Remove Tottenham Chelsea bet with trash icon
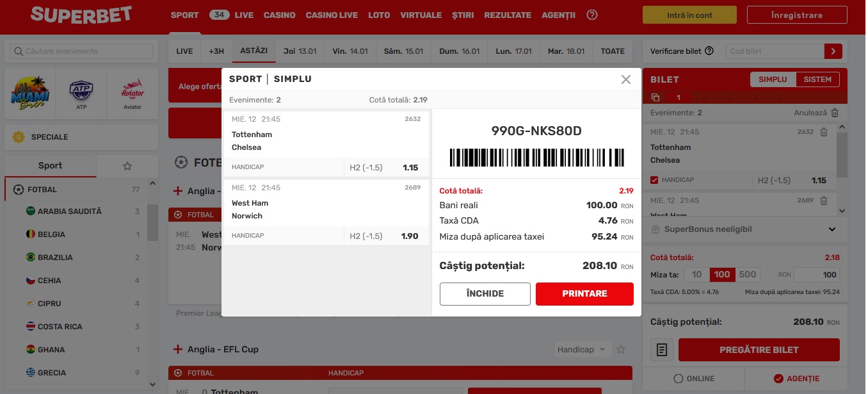This screenshot has height=394, width=868. tap(824, 132)
